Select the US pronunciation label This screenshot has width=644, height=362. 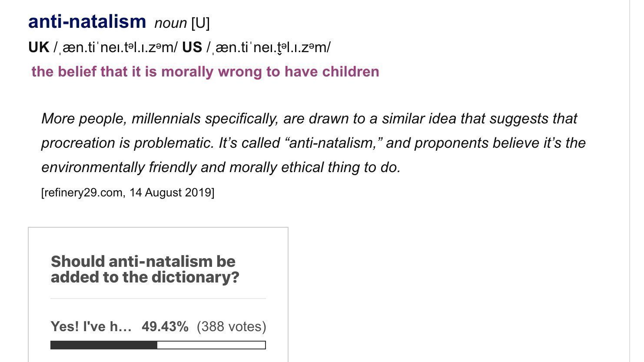click(194, 47)
